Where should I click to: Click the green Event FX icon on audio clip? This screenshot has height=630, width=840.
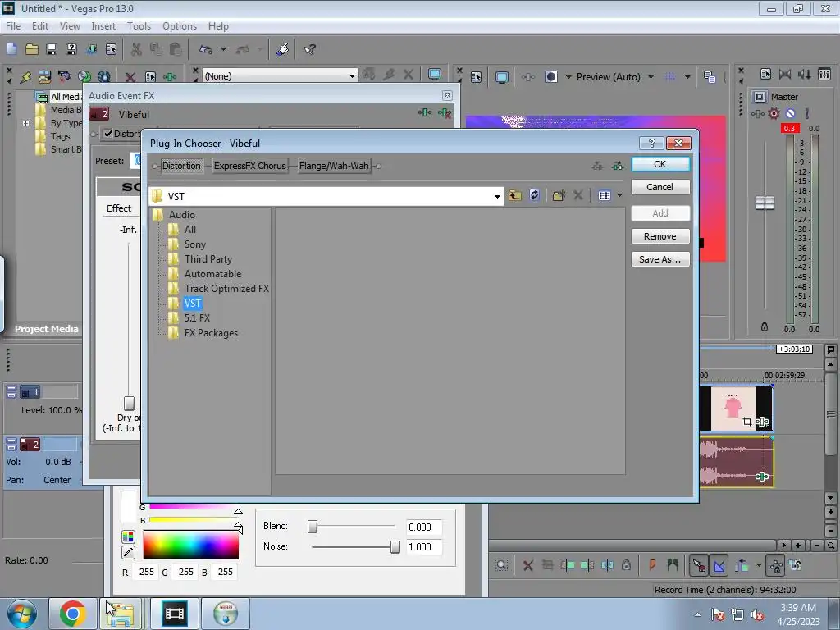[762, 477]
